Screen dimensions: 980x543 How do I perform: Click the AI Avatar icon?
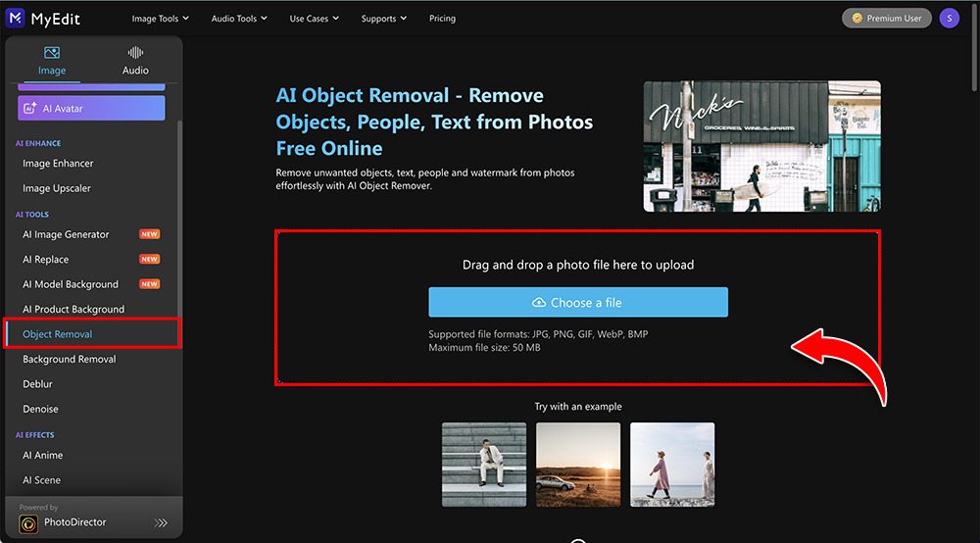pyautogui.click(x=29, y=108)
